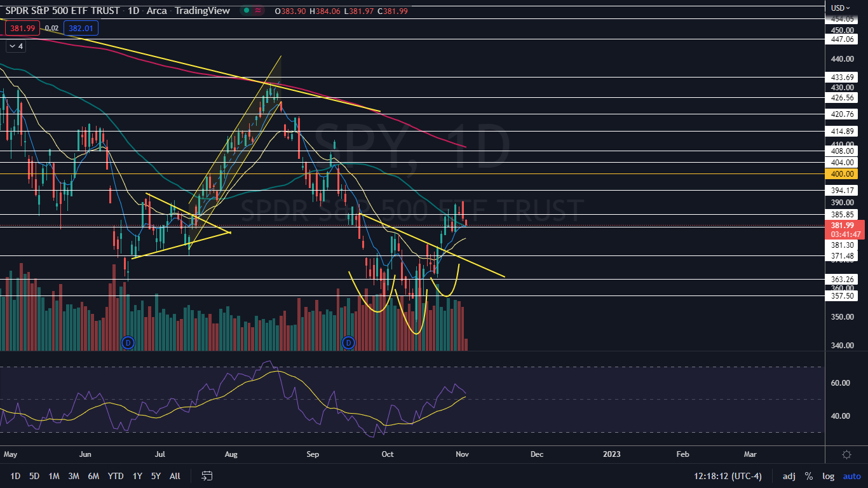Image resolution: width=868 pixels, height=488 pixels.
Task: Click the 447.06 price level label
Action: pyautogui.click(x=842, y=39)
